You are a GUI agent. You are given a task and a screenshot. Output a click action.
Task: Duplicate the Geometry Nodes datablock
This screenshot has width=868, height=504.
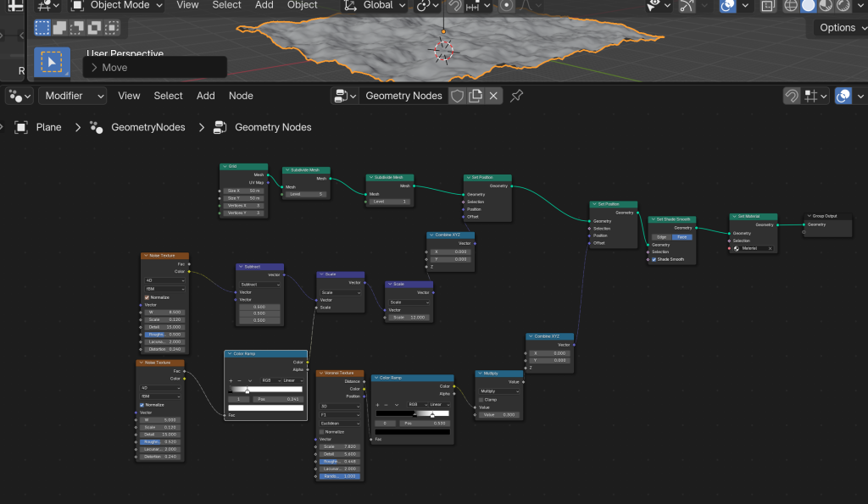[x=476, y=96]
